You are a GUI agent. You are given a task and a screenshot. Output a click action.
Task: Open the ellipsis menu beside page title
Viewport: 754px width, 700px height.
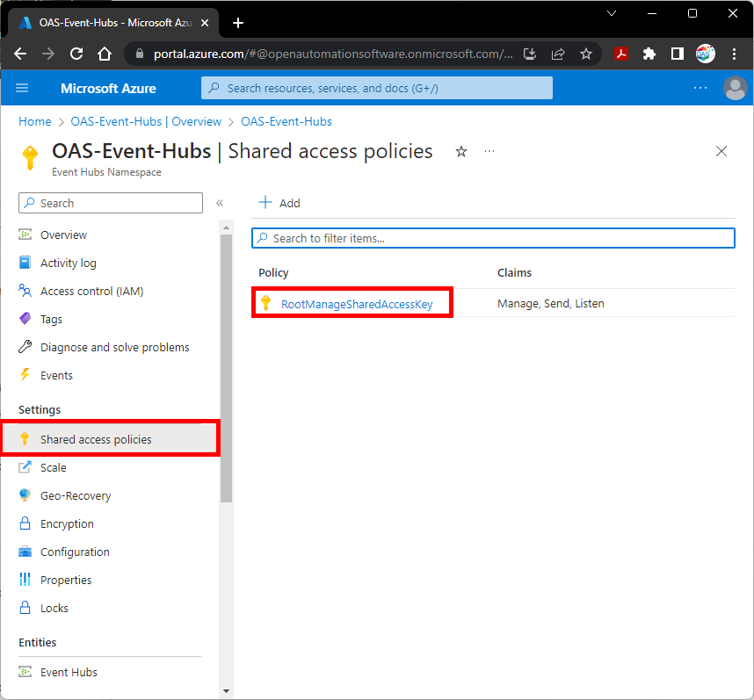click(489, 151)
